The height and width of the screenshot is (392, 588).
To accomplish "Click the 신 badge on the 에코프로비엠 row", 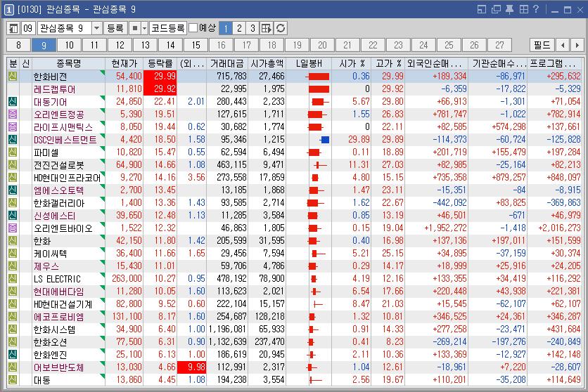I will [13, 317].
